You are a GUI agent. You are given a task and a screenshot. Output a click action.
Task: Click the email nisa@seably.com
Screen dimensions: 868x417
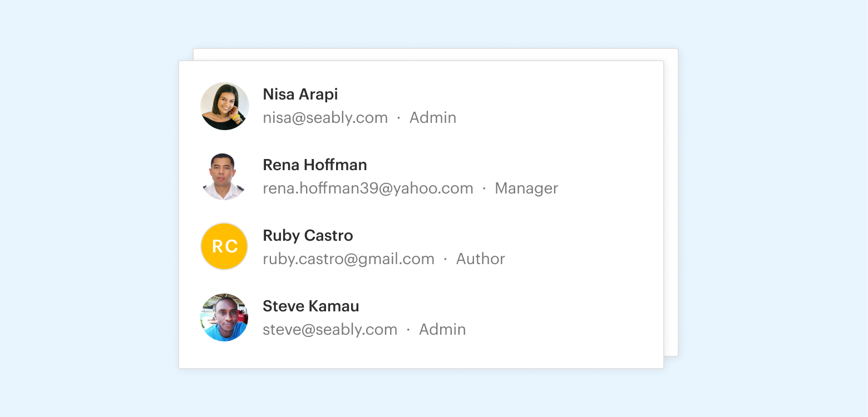tap(325, 117)
